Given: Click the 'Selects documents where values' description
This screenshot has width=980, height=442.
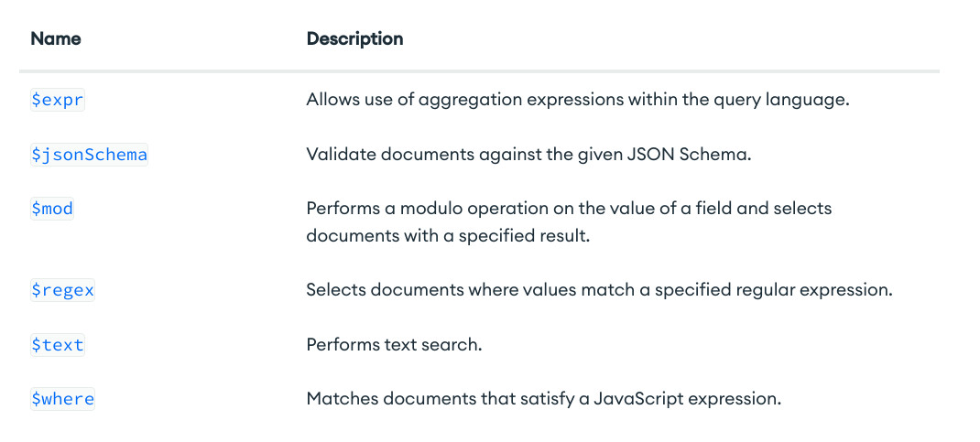Looking at the screenshot, I should [x=599, y=290].
